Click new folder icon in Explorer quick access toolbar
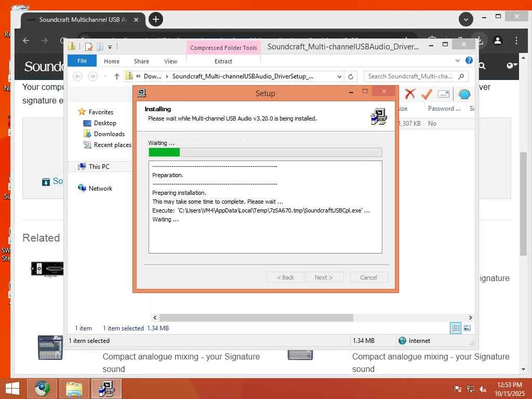 (100, 46)
